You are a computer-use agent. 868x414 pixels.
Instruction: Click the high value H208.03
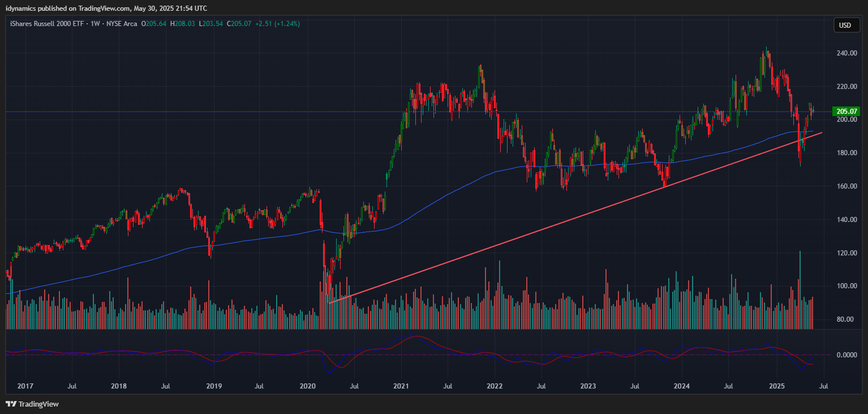(182, 24)
